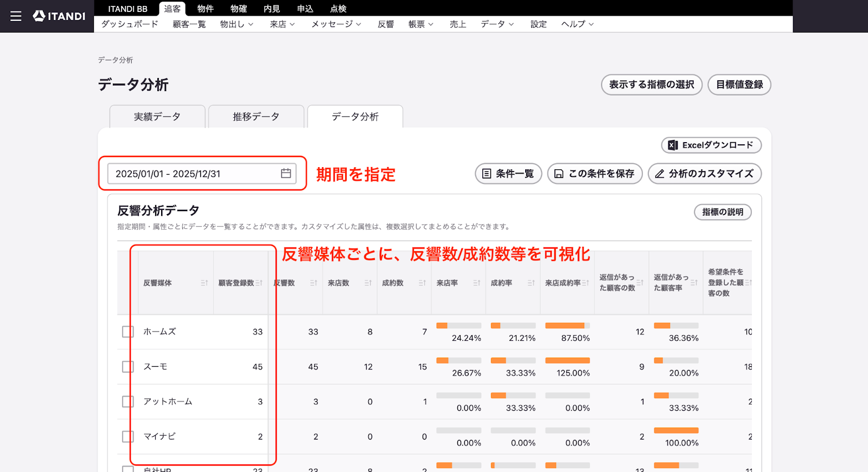Sort by 来店率 column icon
Viewport: 868px width, 472px height.
(476, 283)
